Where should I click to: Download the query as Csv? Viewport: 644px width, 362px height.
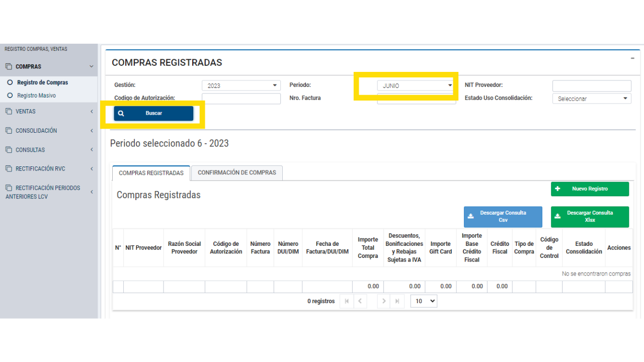pyautogui.click(x=503, y=217)
